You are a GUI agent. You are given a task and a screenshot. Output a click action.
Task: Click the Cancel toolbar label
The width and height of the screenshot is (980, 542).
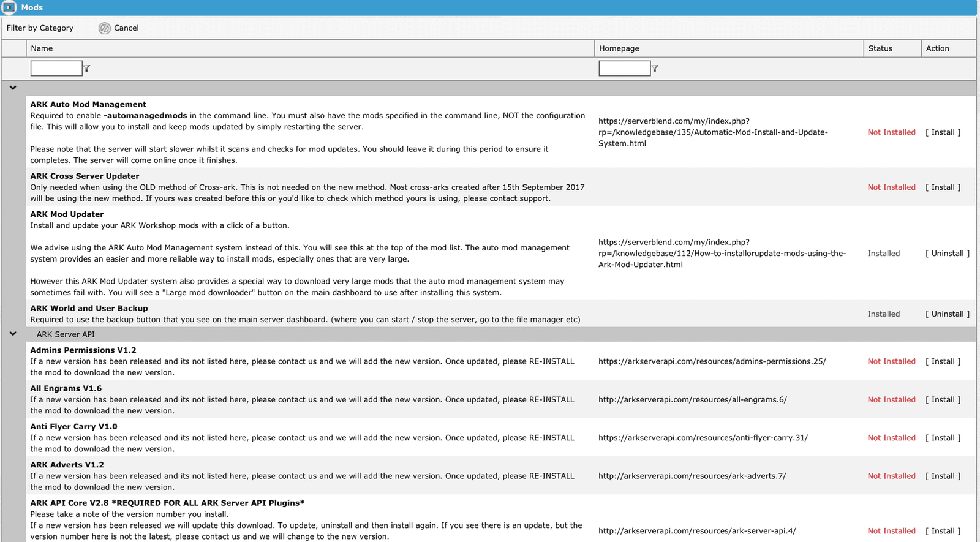pos(126,28)
